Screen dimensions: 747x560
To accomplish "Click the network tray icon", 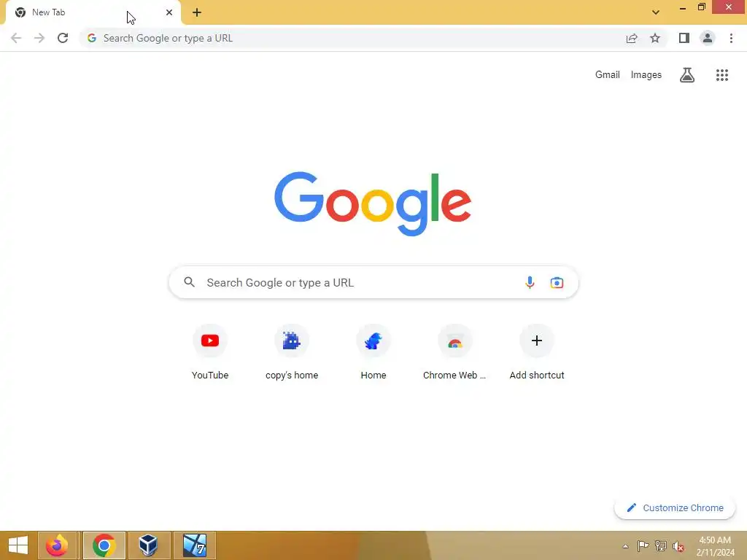I will point(660,545).
